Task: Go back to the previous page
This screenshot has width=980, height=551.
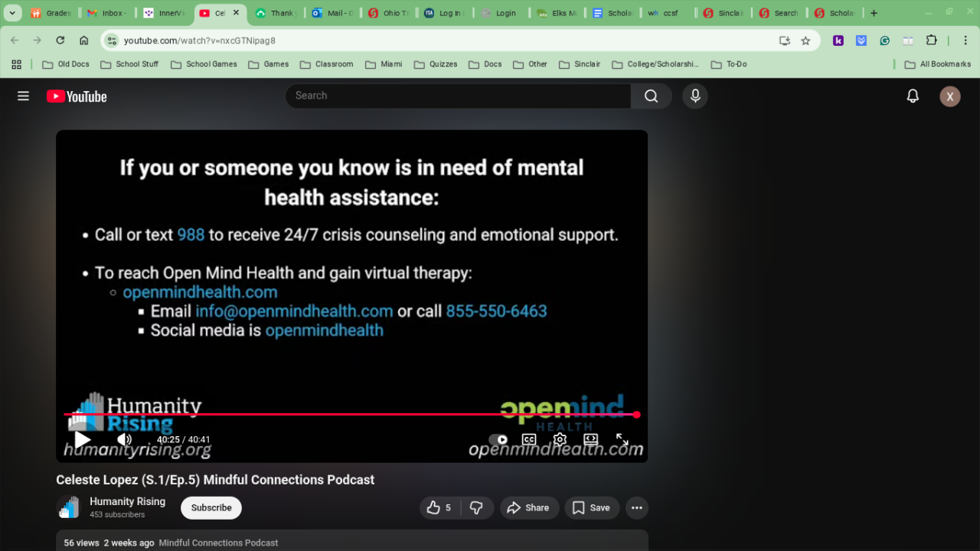Action: tap(15, 41)
